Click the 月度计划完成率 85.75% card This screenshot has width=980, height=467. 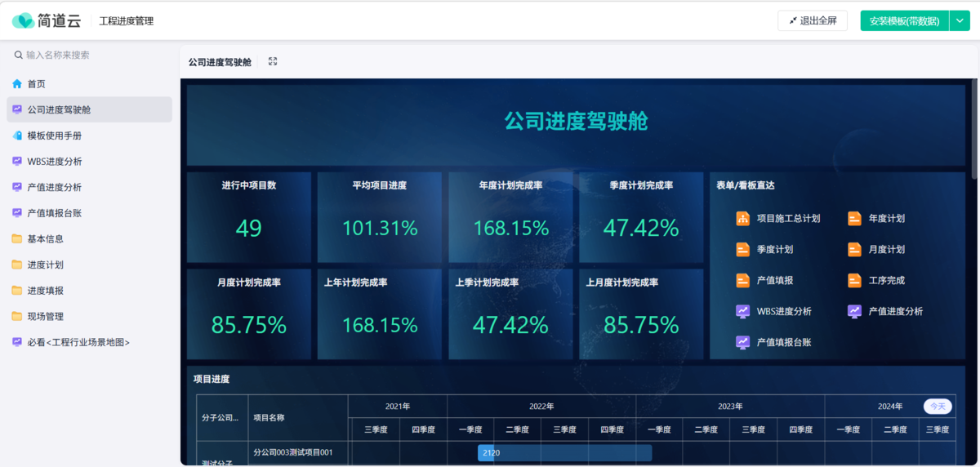pos(249,314)
